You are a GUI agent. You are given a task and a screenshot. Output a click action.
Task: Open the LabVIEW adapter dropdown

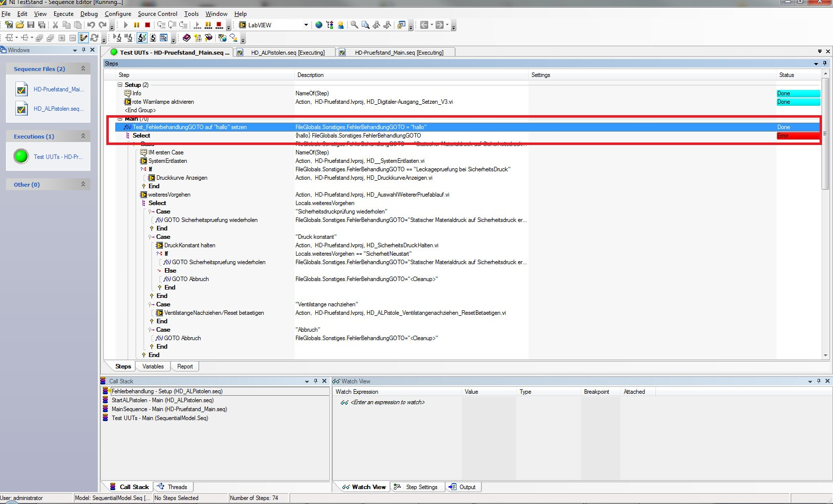(306, 25)
